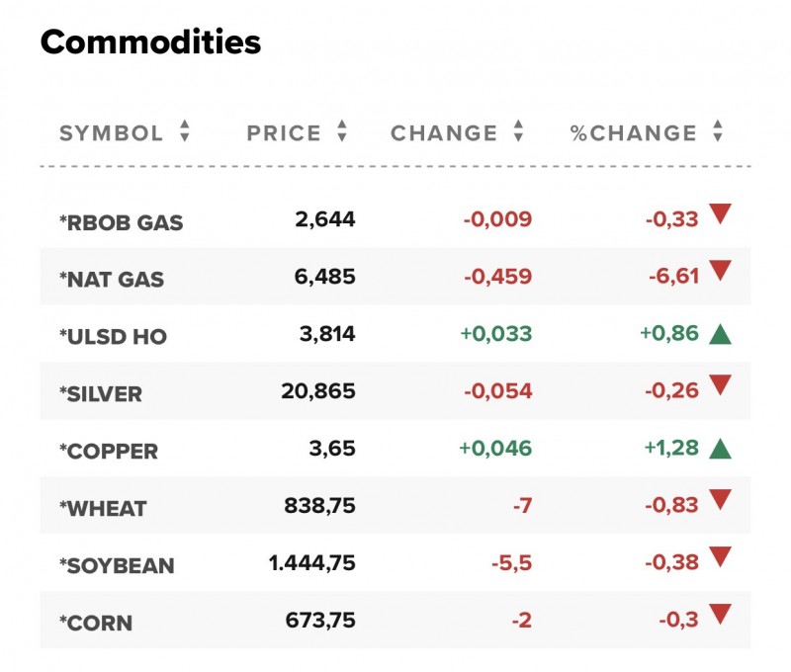Screen dimensions: 791x672
Task: Open the *COPPER commodity link
Action: pos(109,452)
